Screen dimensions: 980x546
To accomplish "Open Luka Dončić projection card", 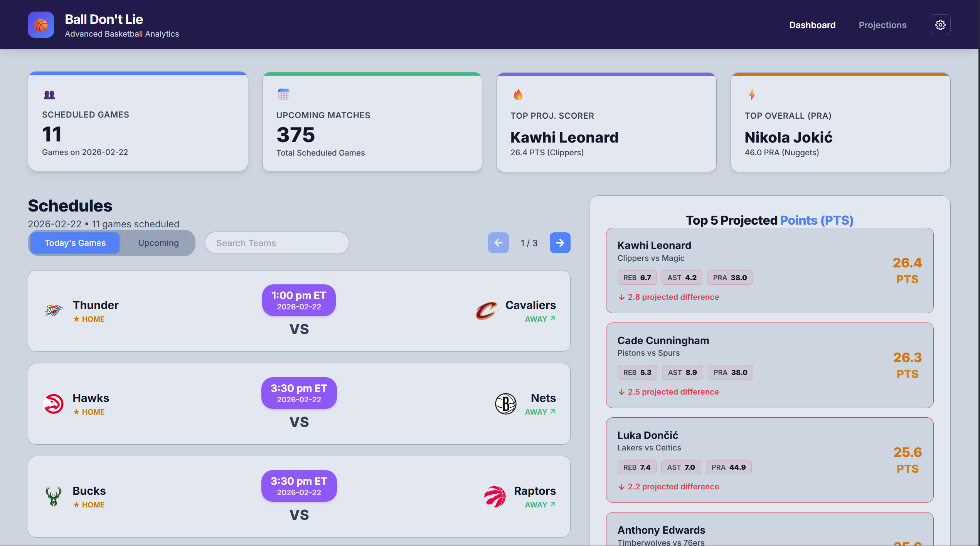I will click(769, 460).
